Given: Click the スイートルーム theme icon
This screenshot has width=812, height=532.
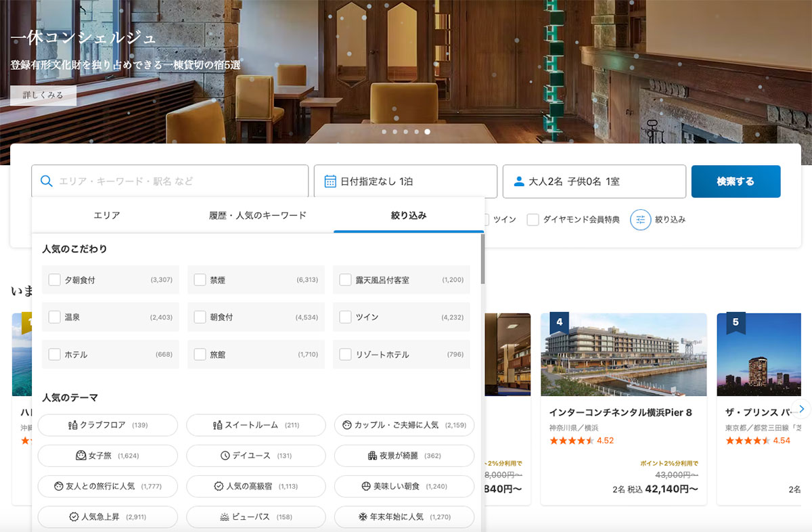Looking at the screenshot, I should coord(218,425).
